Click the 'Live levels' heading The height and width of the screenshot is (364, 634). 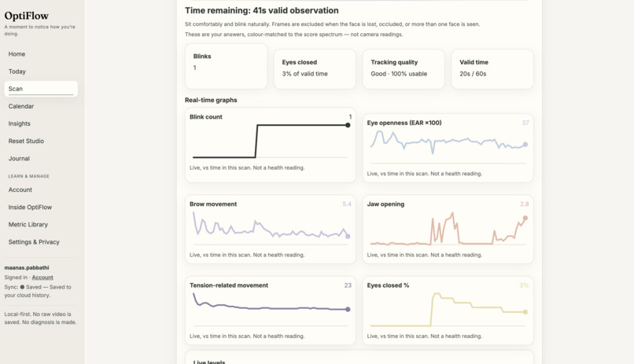pyautogui.click(x=209, y=362)
